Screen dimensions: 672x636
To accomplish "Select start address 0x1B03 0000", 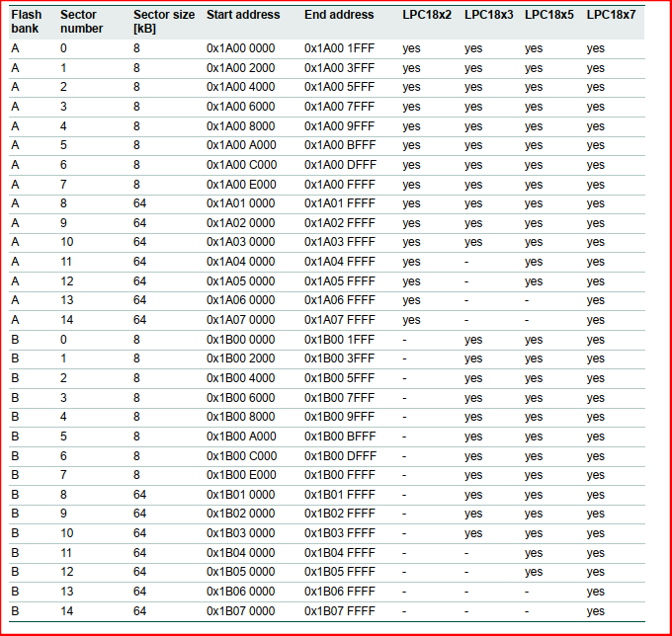I will tap(240, 533).
